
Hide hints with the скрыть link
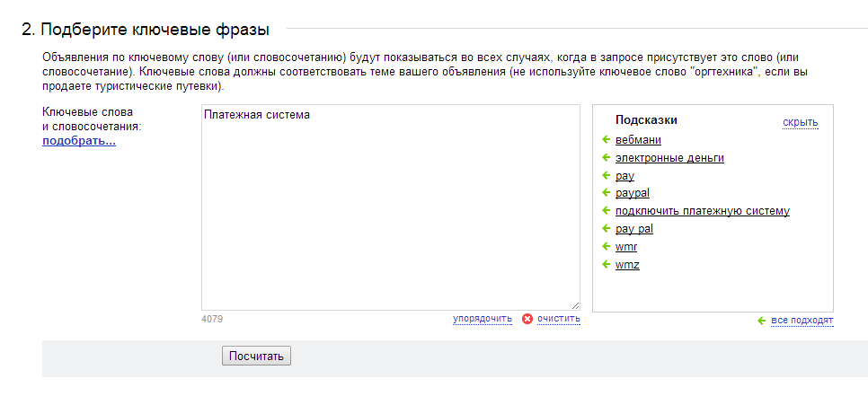click(800, 122)
